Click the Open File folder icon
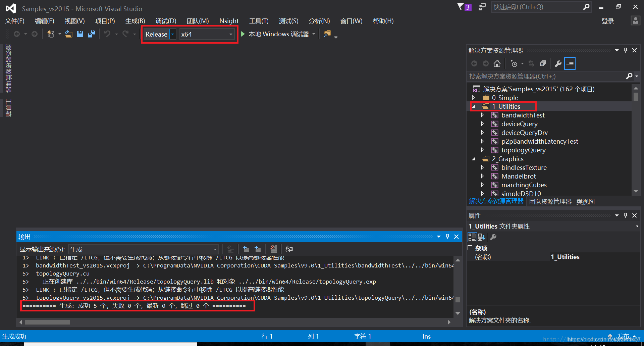 69,34
